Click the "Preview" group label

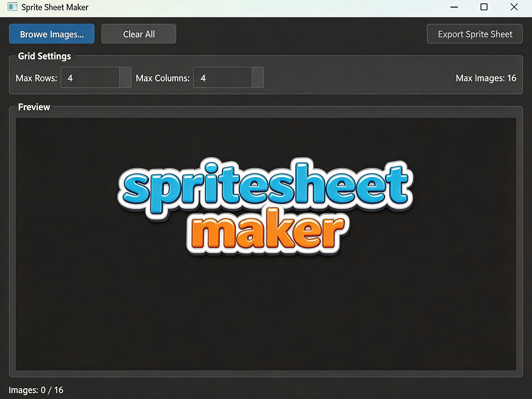tap(34, 107)
